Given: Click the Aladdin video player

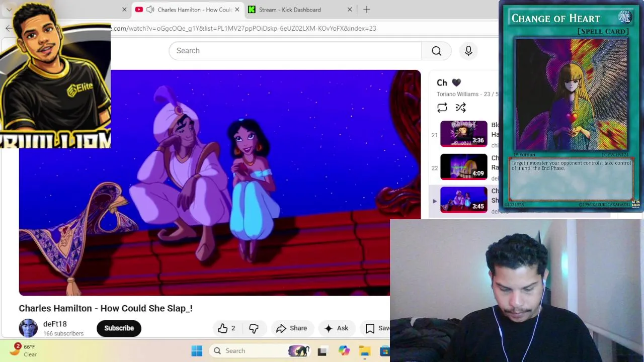Looking at the screenshot, I should pos(220,183).
